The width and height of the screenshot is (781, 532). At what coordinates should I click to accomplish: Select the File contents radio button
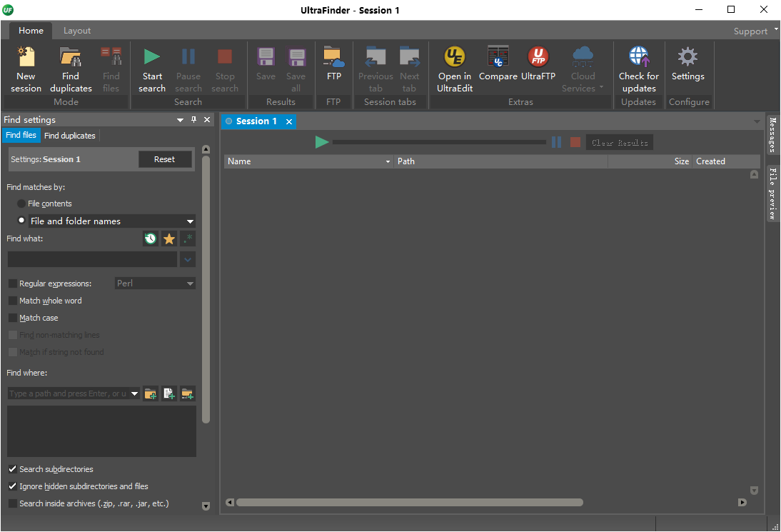click(x=21, y=204)
